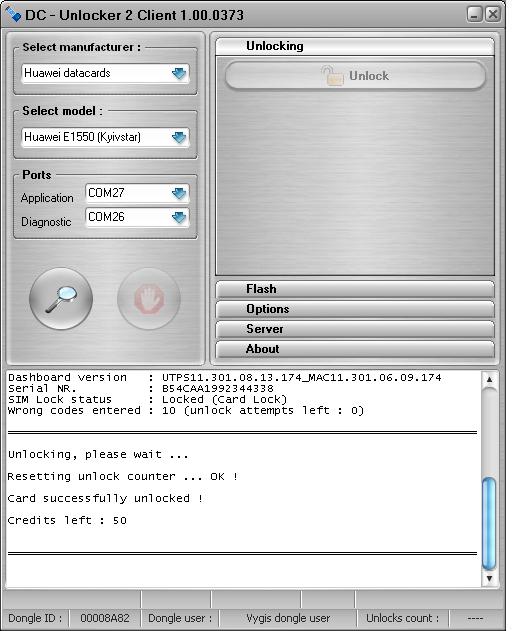Click the Unlock button
This screenshot has width=512, height=631.
(355, 76)
